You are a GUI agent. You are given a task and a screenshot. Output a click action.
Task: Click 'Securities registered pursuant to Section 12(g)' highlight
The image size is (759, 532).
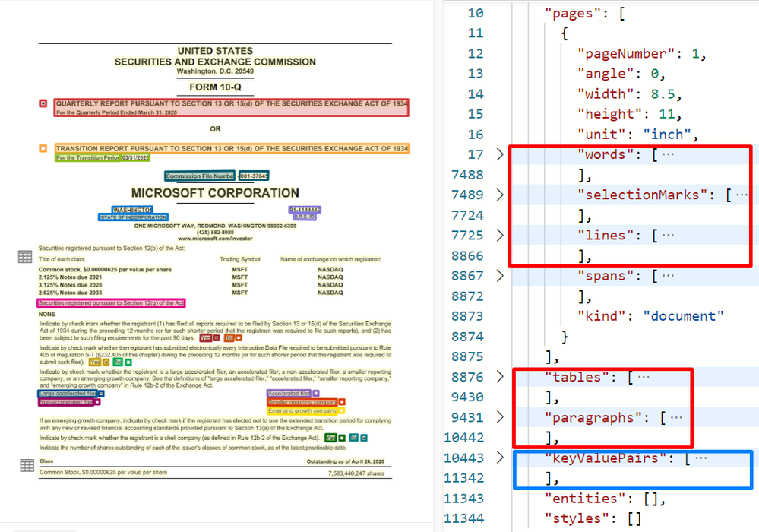pos(111,303)
